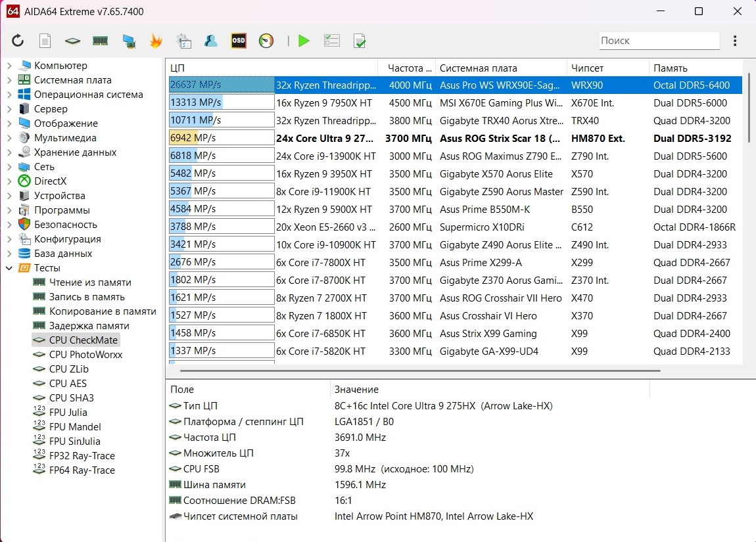Launch the flame stability test icon
The image size is (756, 542).
156,41
